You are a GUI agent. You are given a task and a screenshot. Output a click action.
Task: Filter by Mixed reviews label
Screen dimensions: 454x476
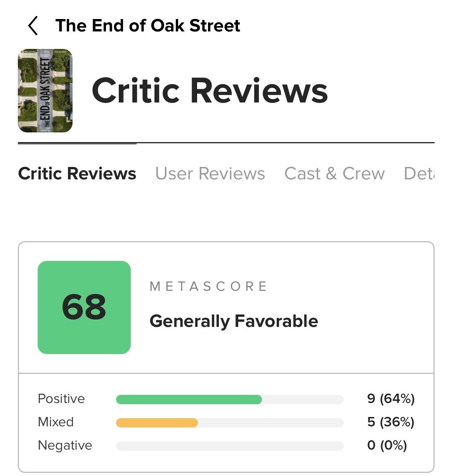coord(56,422)
